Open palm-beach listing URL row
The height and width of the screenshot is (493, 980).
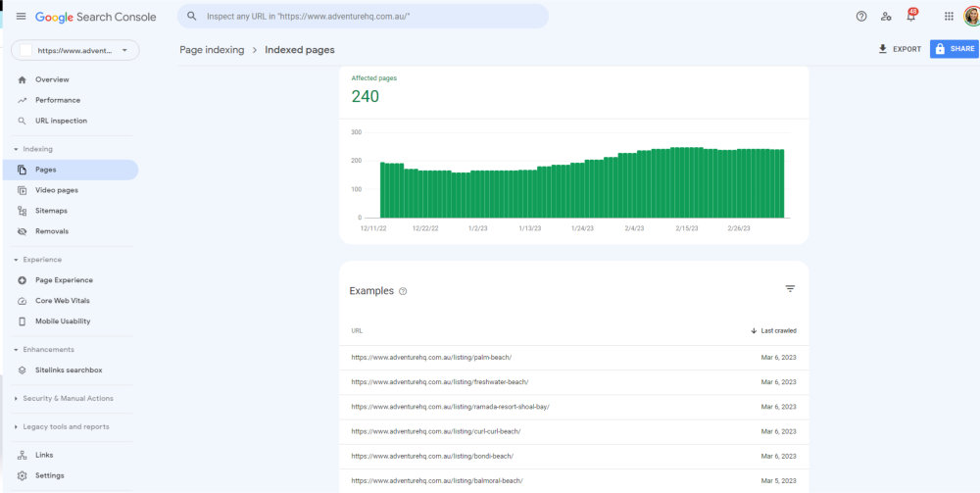pyautogui.click(x=573, y=358)
